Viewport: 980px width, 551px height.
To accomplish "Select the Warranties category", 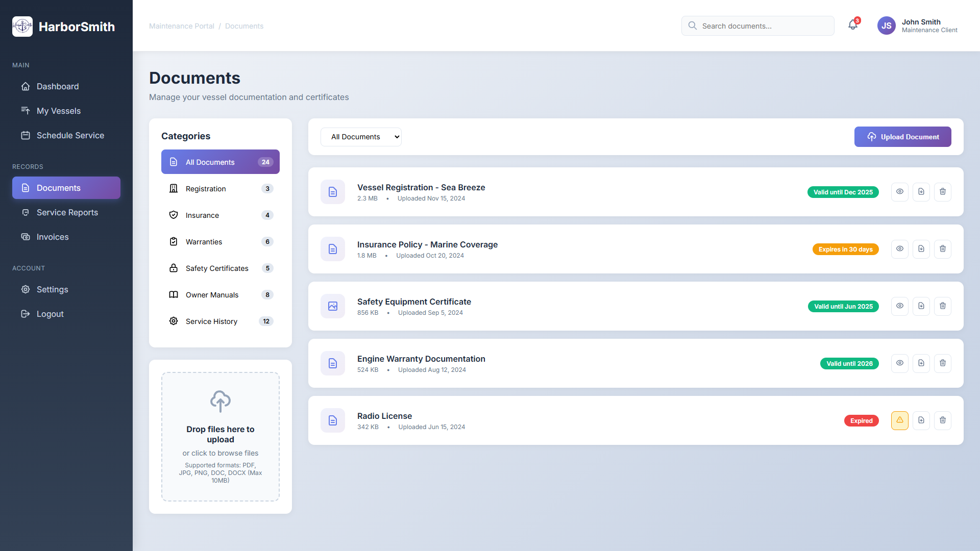I will pyautogui.click(x=220, y=242).
